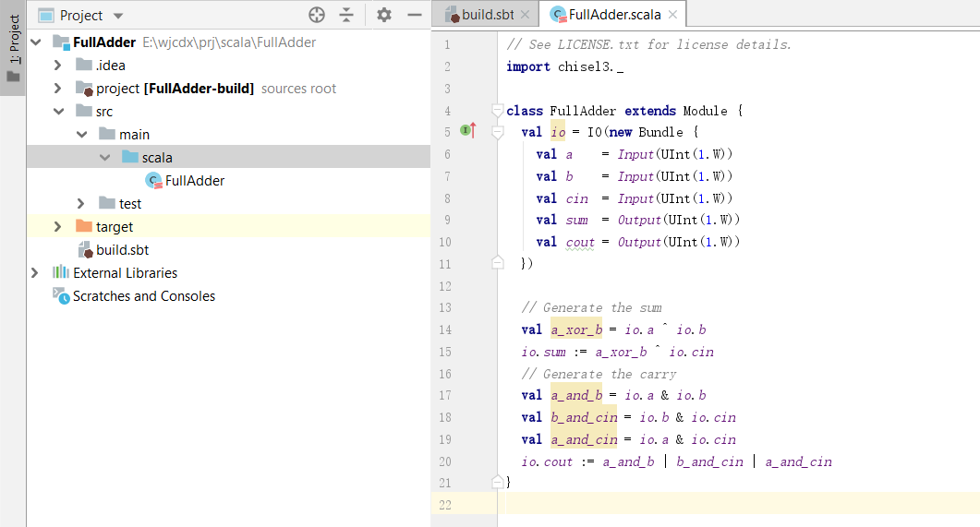The image size is (980, 527).
Task: Collapse the main folder
Action: click(x=82, y=134)
